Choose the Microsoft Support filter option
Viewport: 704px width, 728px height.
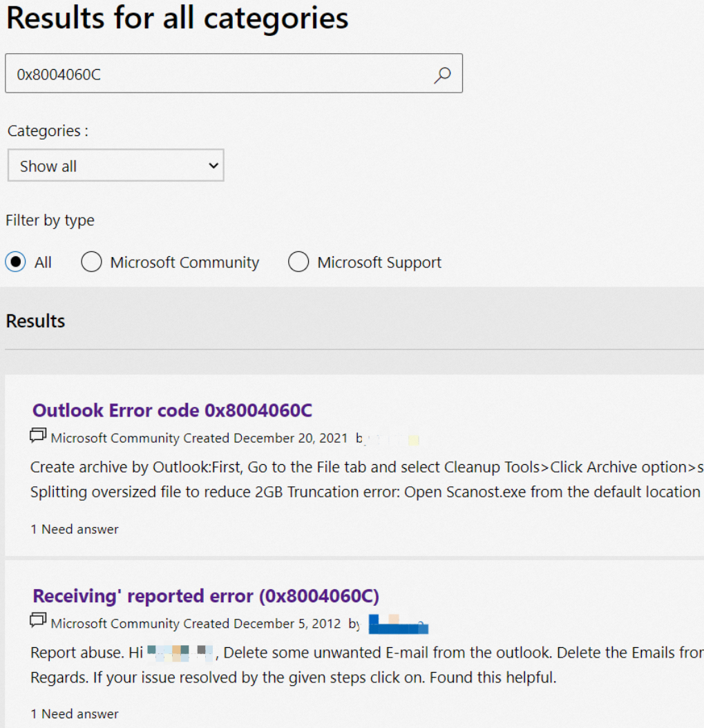coord(298,262)
